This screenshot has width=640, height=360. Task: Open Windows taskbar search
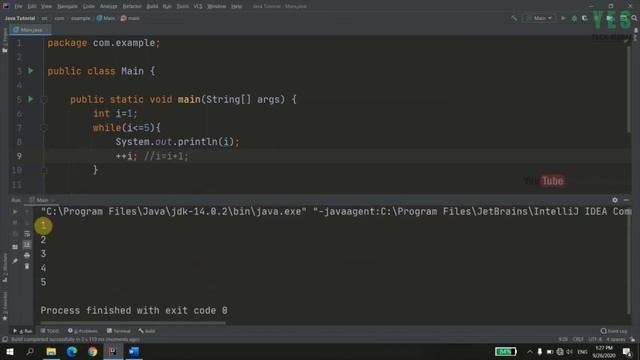pyautogui.click(x=30, y=351)
